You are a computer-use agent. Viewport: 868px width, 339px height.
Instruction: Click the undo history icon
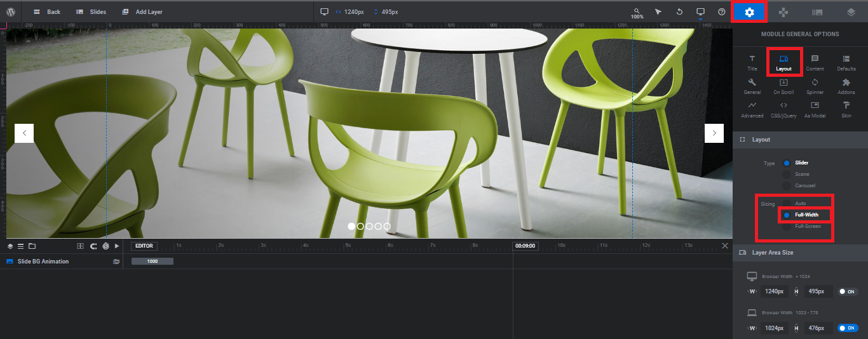tap(679, 11)
